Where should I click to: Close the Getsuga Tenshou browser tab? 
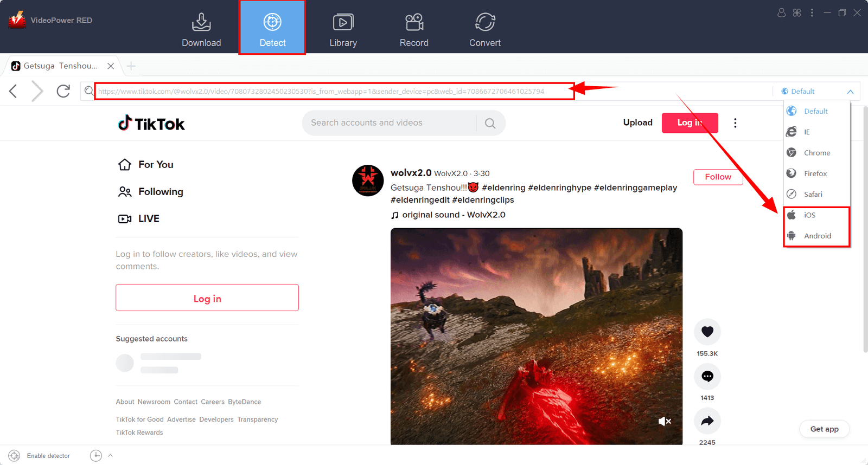pos(111,66)
